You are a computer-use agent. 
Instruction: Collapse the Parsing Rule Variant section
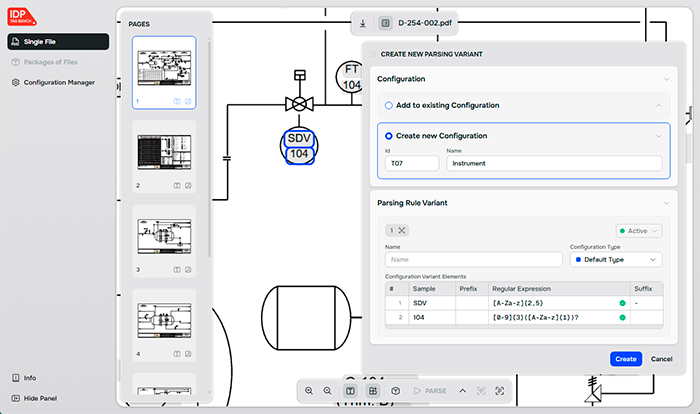[666, 203]
